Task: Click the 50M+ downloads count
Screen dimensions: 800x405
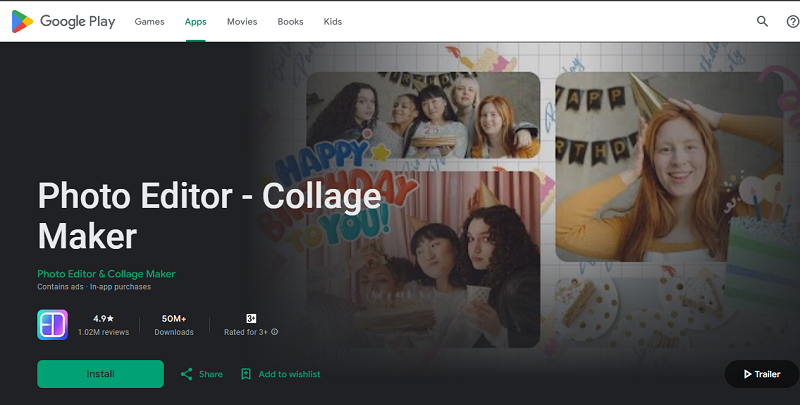Action: click(x=174, y=319)
